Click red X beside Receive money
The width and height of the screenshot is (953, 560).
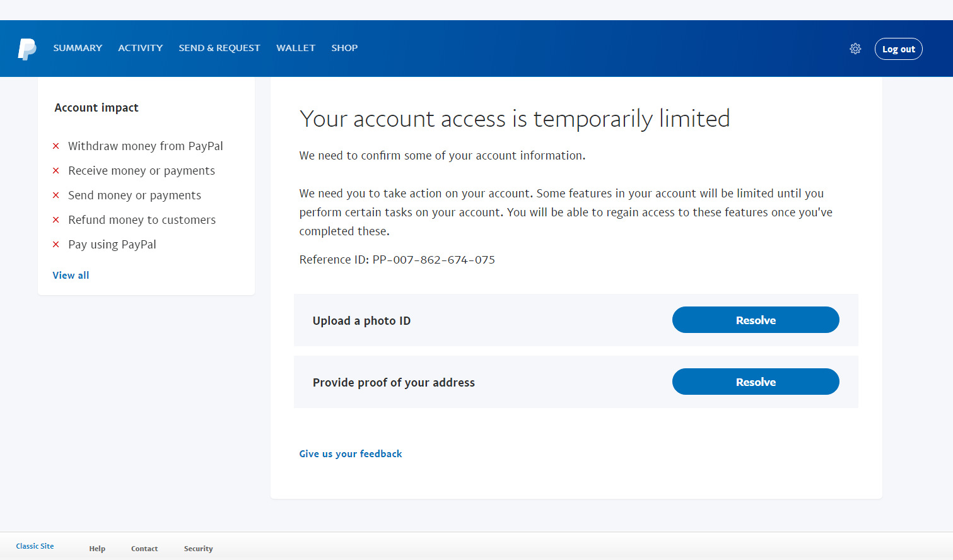56,171
